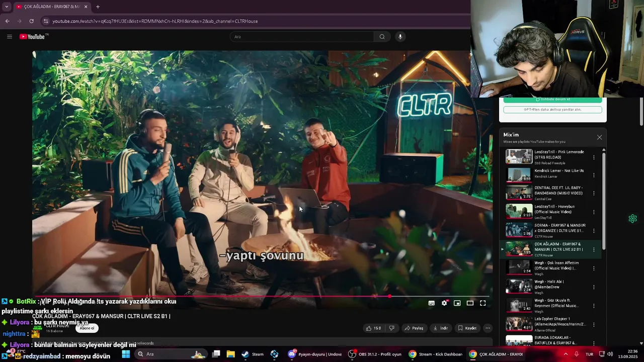Click the YouTube search magnifier button

click(382, 36)
